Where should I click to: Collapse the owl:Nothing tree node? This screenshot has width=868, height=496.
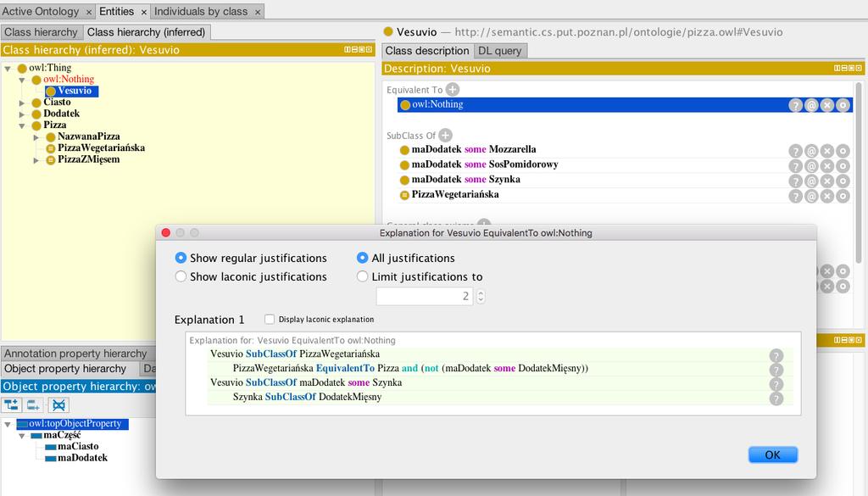pyautogui.click(x=22, y=81)
